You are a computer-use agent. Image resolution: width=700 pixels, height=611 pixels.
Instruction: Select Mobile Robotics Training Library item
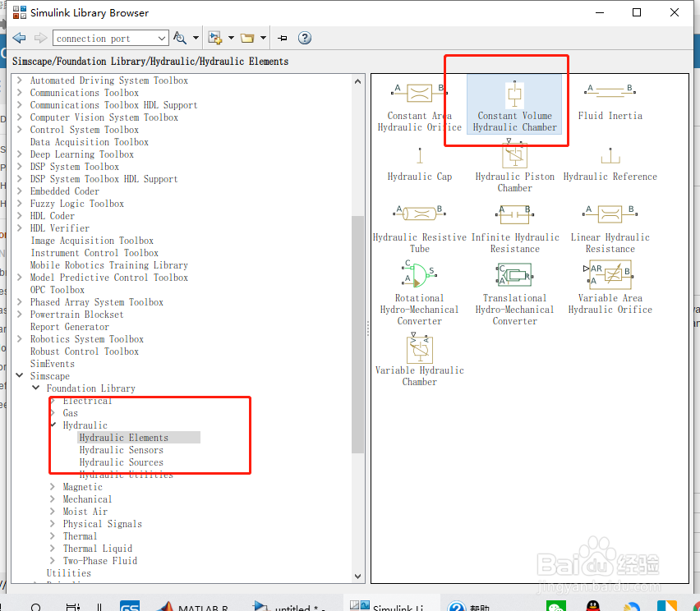click(109, 265)
